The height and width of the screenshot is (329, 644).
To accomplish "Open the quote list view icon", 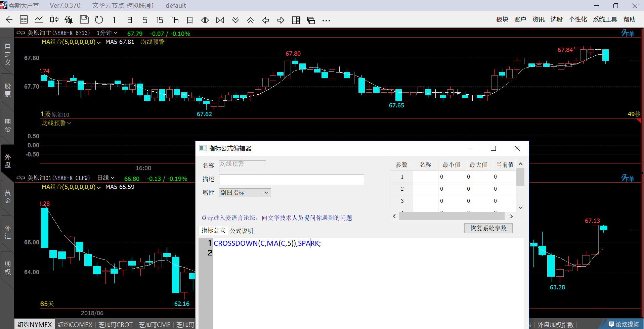I will pos(24,20).
